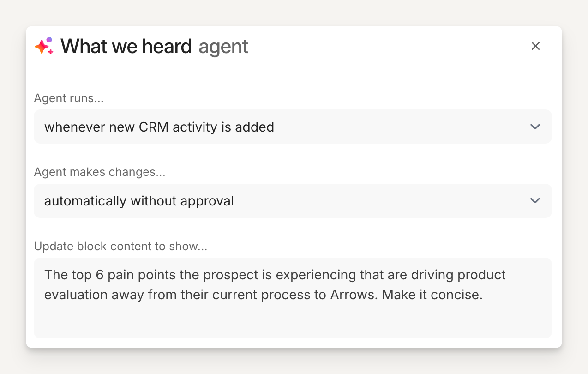Click chevron beside automatically without approval
Screen dimensions: 588x374
coord(535,201)
